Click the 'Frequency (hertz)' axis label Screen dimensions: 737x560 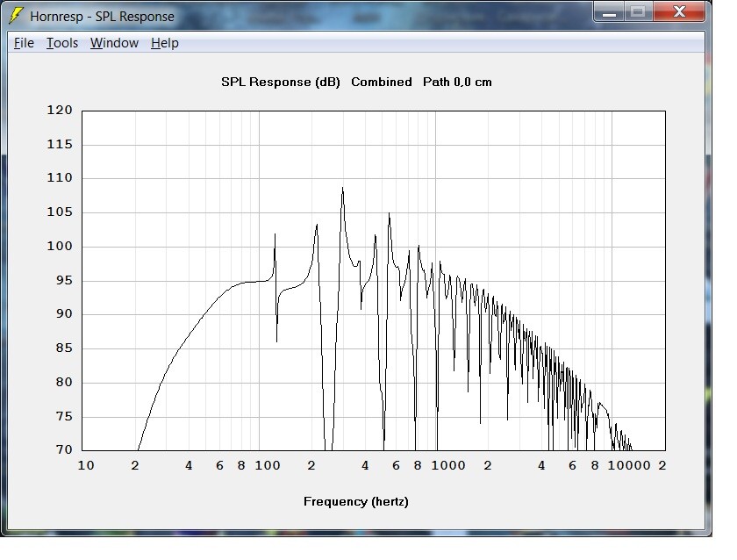coord(356,502)
